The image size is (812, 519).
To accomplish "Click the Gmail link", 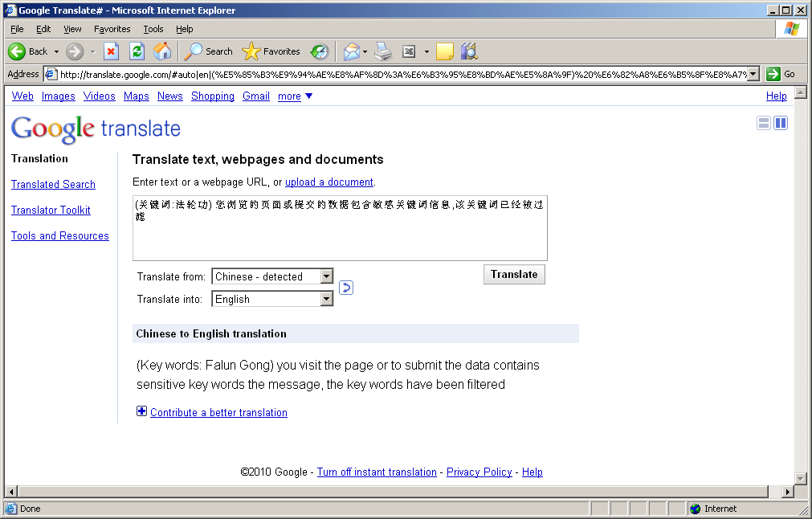I will (256, 96).
